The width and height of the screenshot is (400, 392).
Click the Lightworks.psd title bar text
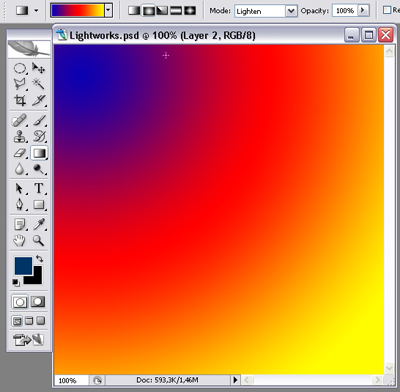(x=162, y=35)
